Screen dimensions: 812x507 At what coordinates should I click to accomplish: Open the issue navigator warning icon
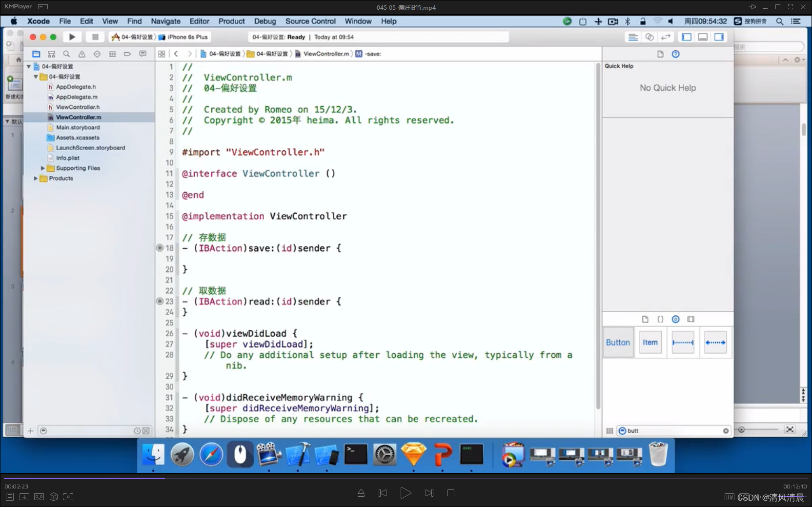81,54
